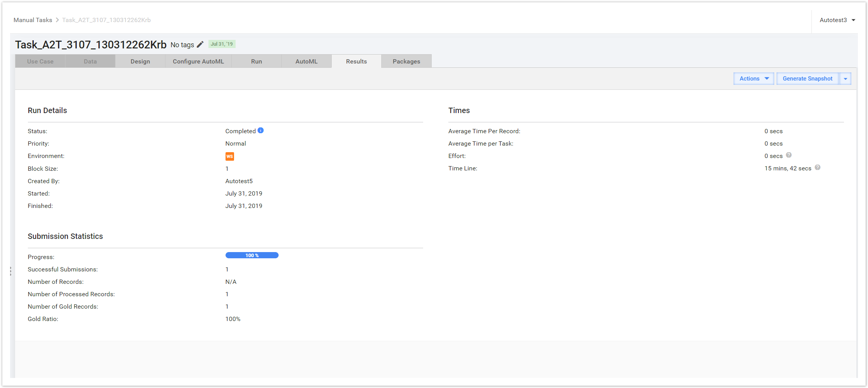Viewport: 868px width, 388px height.
Task: Click the Submission Statistics heading
Action: pyautogui.click(x=65, y=236)
